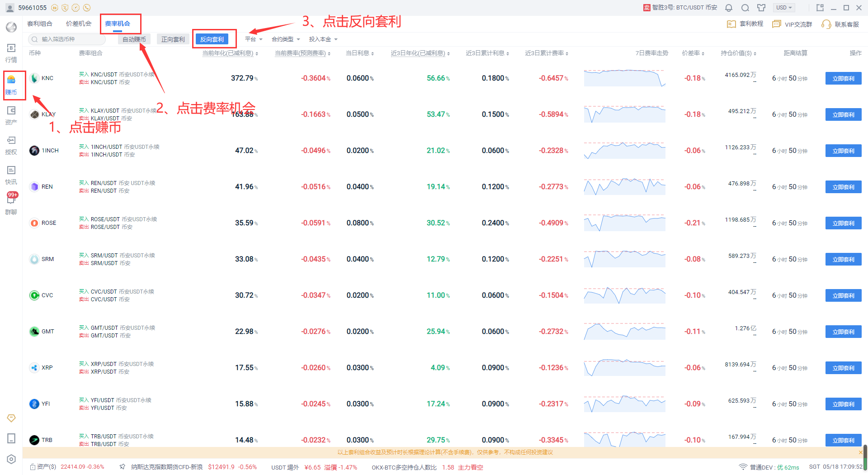Open the skin theme shirt icon

click(x=762, y=8)
